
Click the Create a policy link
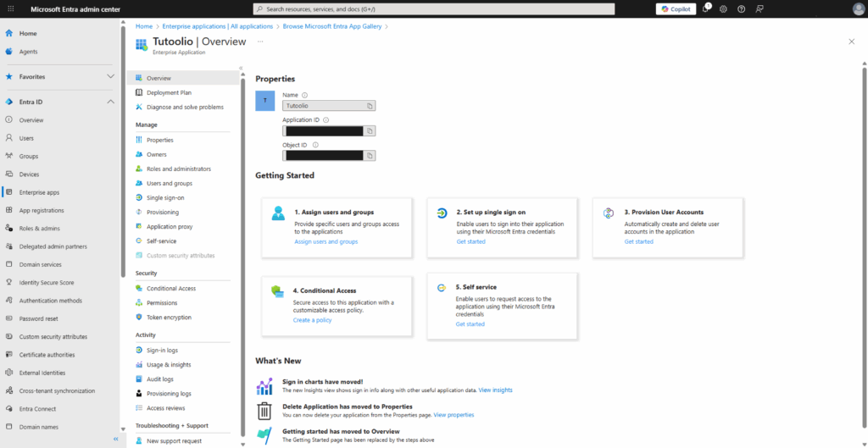313,320
